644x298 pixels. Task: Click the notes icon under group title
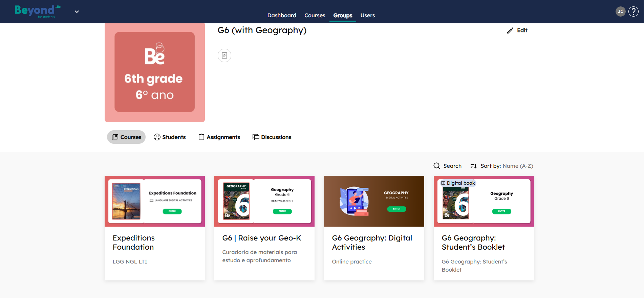click(224, 55)
